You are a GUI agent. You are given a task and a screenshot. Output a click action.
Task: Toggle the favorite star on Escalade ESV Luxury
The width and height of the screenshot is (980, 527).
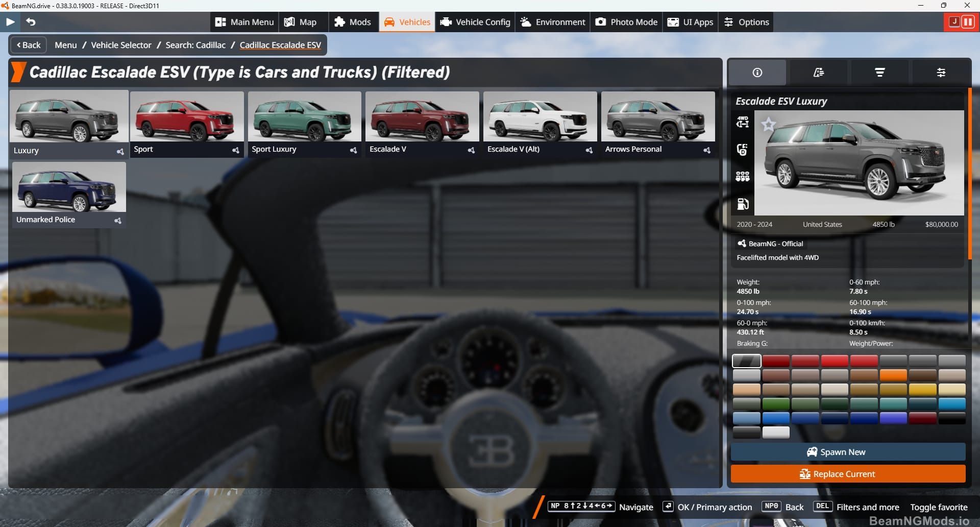768,125
